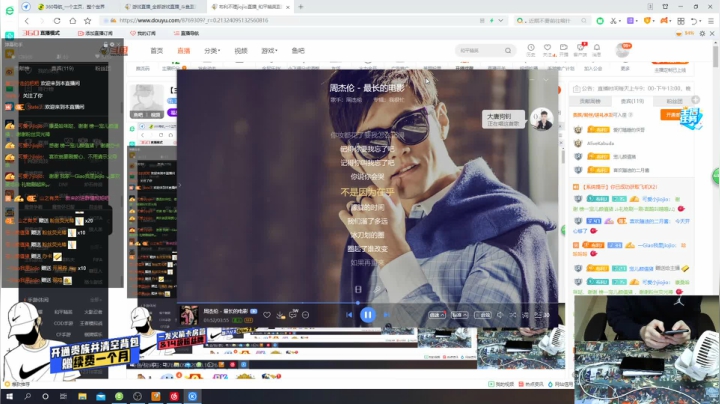The image size is (720, 404).
Task: Open song comments in music player
Action: pyautogui.click(x=293, y=314)
